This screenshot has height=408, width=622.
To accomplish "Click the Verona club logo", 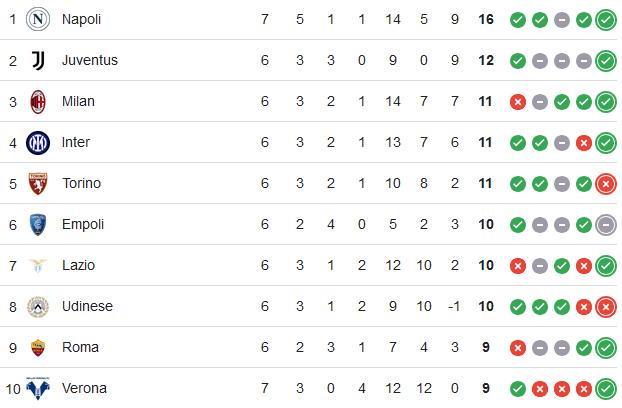I will pos(38,388).
